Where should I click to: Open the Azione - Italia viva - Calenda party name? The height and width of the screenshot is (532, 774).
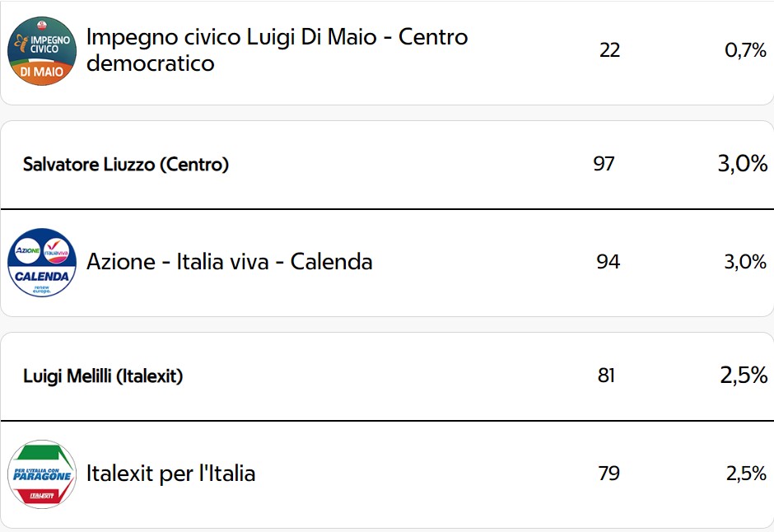click(x=230, y=262)
